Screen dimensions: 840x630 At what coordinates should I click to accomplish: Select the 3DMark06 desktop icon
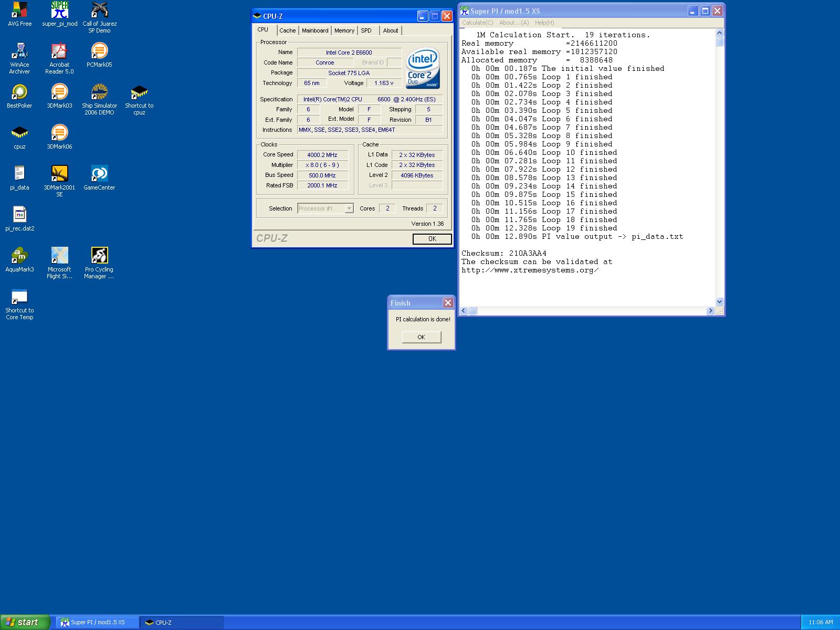pos(59,137)
